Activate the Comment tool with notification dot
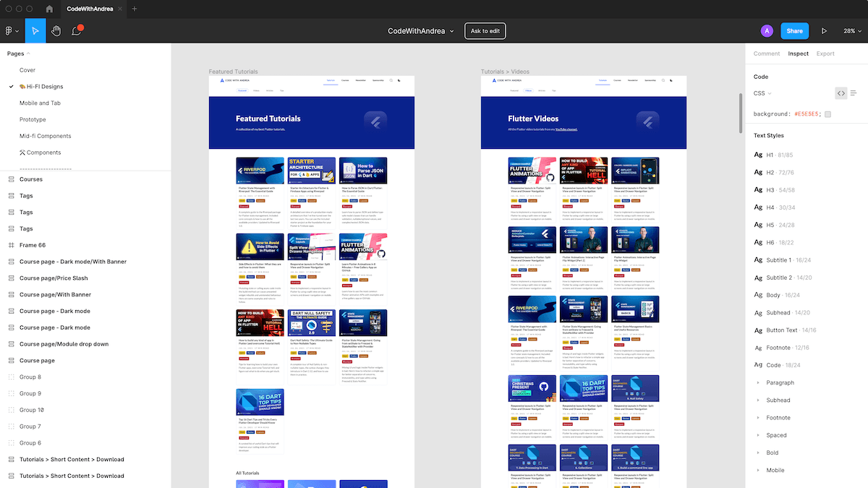 77,31
